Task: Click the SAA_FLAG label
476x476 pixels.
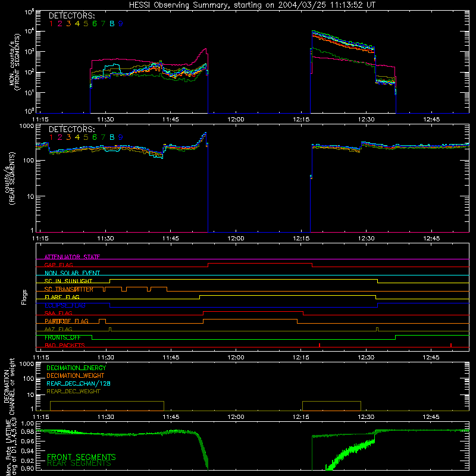Action: pyautogui.click(x=58, y=313)
